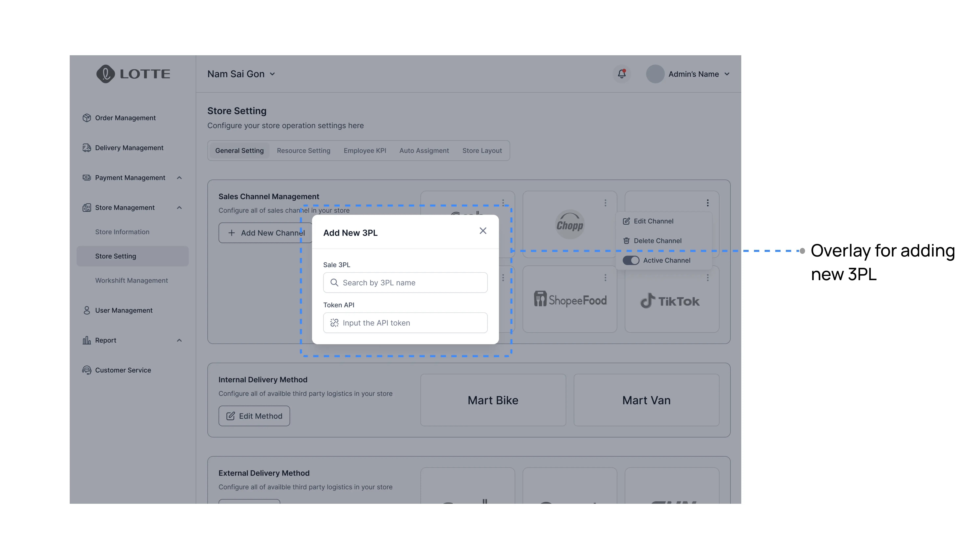The height and width of the screenshot is (559, 980).
Task: Click the Edit Method button
Action: (254, 416)
